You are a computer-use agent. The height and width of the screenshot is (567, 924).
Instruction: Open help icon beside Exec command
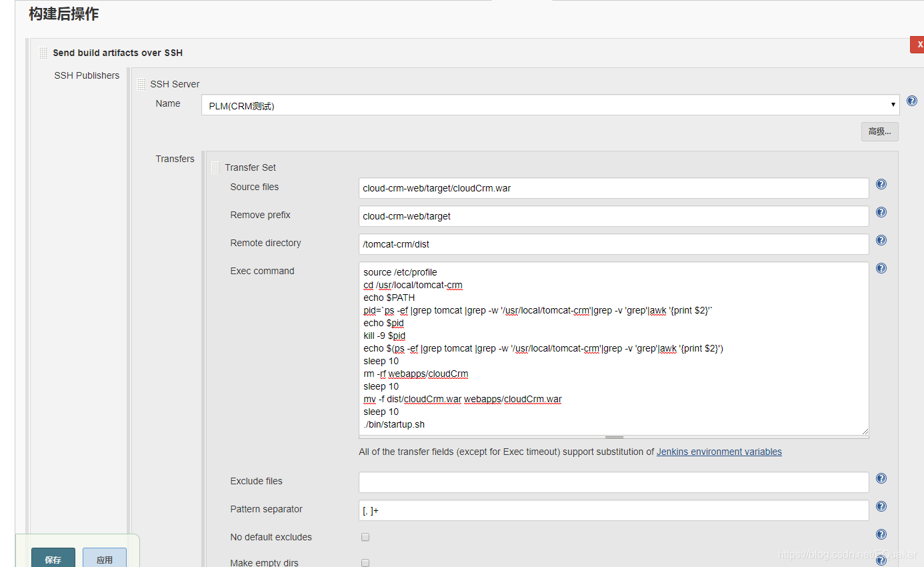coord(881,269)
